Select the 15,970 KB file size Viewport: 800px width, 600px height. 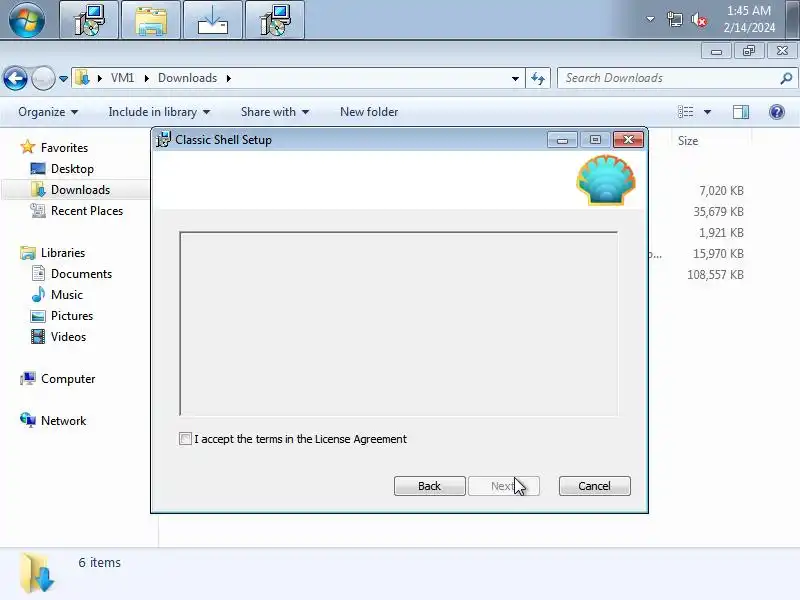click(x=718, y=254)
